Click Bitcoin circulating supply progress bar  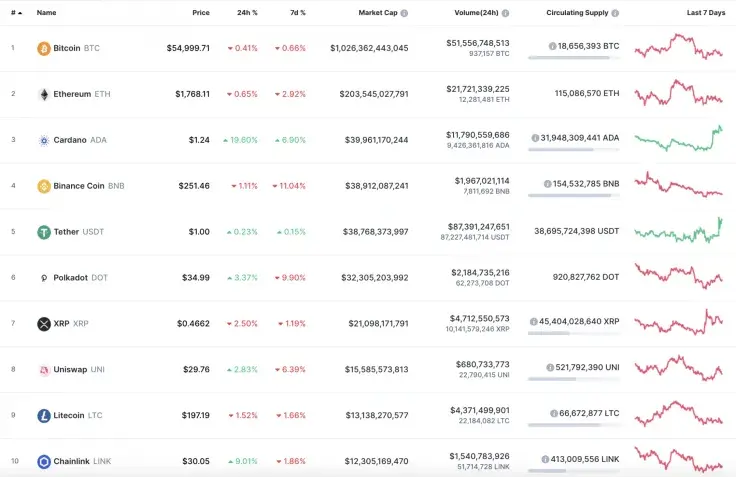click(x=572, y=58)
